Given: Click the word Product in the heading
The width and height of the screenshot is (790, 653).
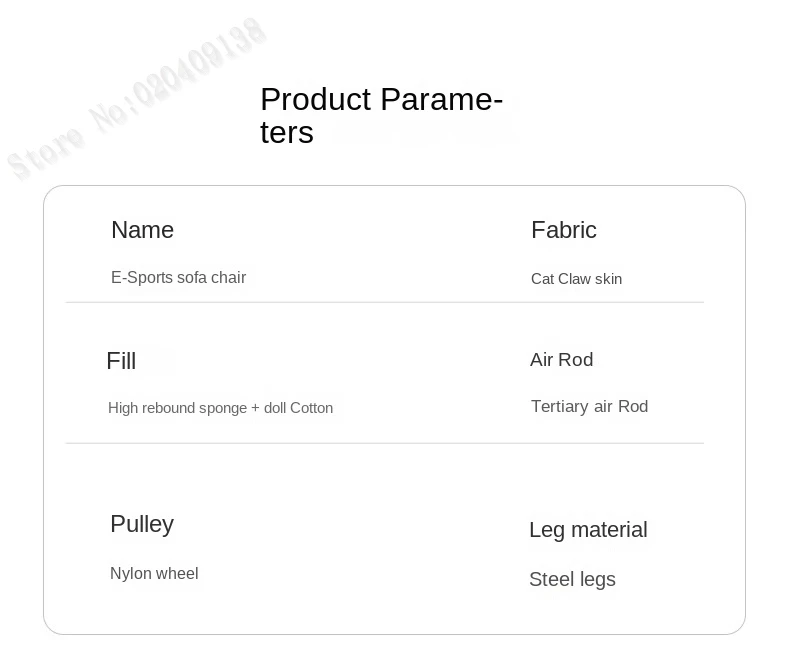Looking at the screenshot, I should coord(301,99).
